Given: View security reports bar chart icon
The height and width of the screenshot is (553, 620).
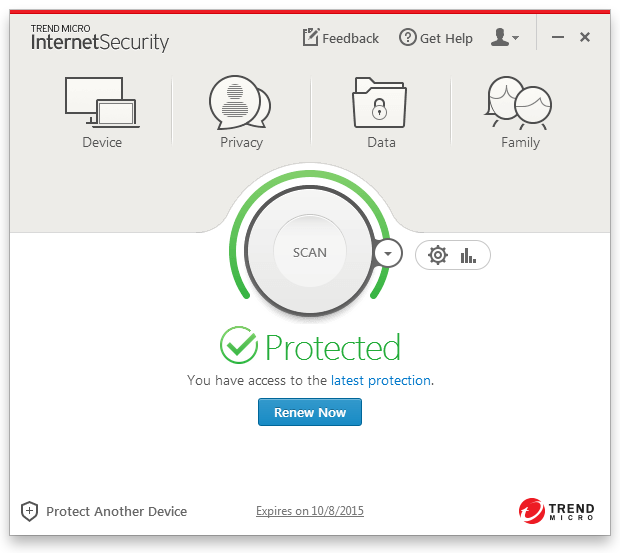Looking at the screenshot, I should coord(468,255).
